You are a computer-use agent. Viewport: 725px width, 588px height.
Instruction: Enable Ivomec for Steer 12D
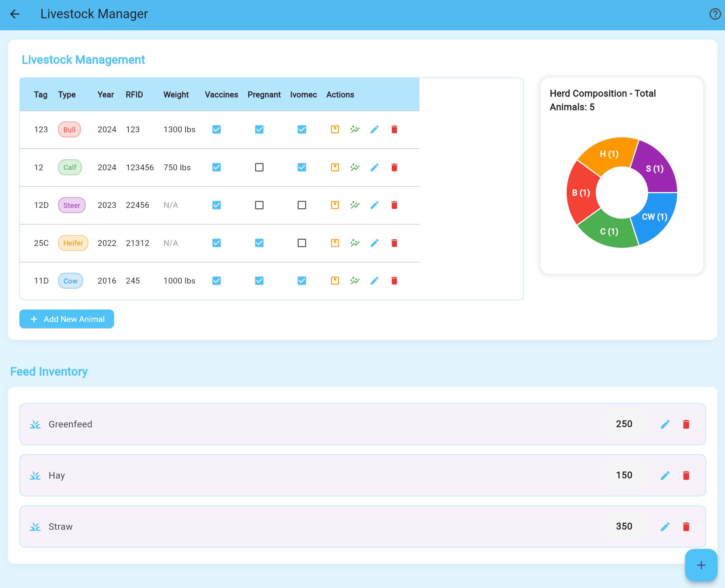pos(302,205)
